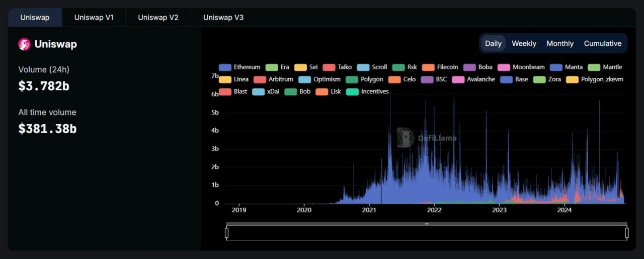Click the $381.38b all time volume
644x259 pixels.
pyautogui.click(x=47, y=129)
